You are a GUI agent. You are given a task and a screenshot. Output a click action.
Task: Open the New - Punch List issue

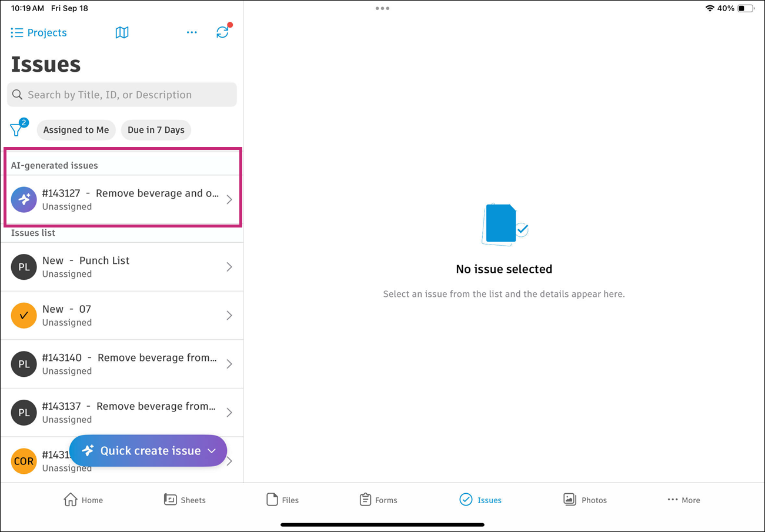coord(122,267)
